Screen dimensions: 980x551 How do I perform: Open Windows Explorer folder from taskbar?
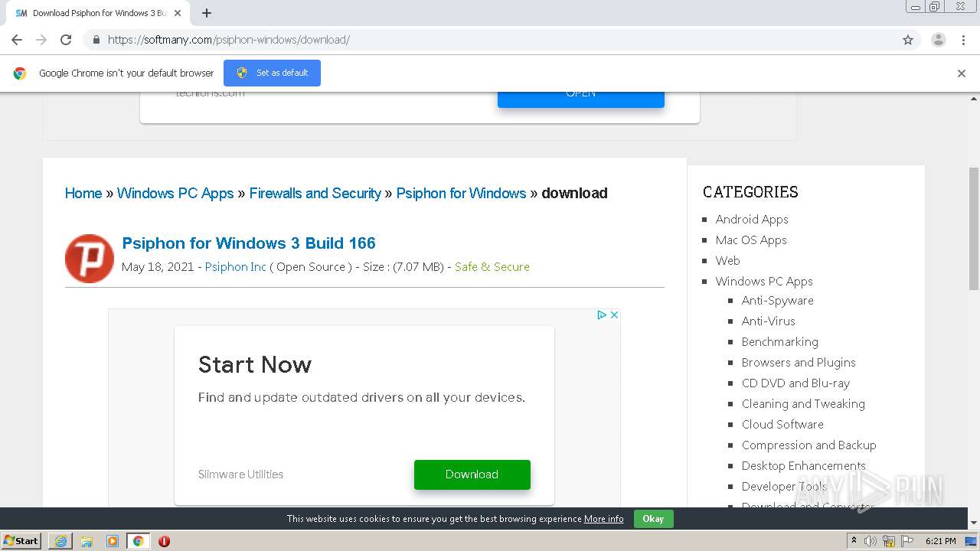point(87,541)
